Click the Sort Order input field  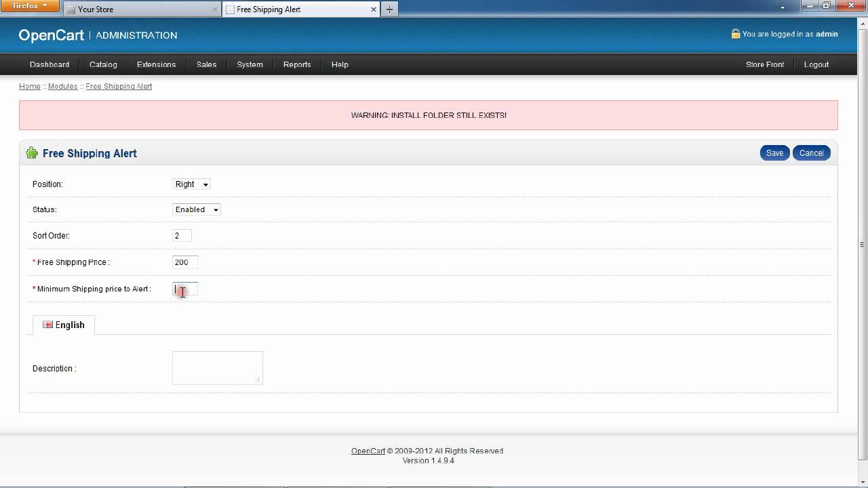pyautogui.click(x=182, y=236)
